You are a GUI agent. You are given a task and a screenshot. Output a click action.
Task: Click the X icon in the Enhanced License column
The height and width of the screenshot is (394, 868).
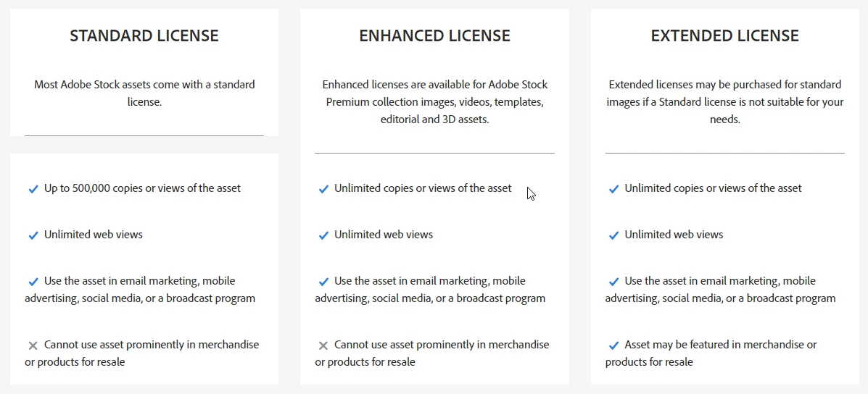pos(323,345)
